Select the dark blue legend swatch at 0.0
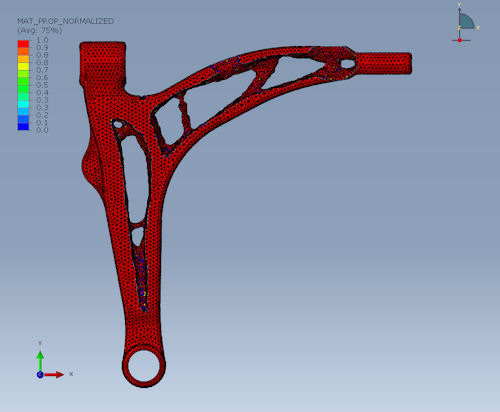Screen dimensions: 500x412 coord(23,127)
